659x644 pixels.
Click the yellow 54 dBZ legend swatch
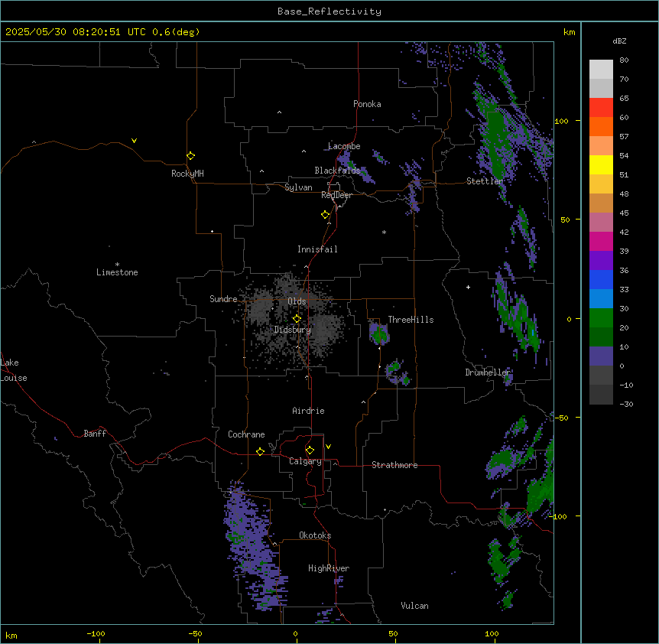pyautogui.click(x=601, y=164)
